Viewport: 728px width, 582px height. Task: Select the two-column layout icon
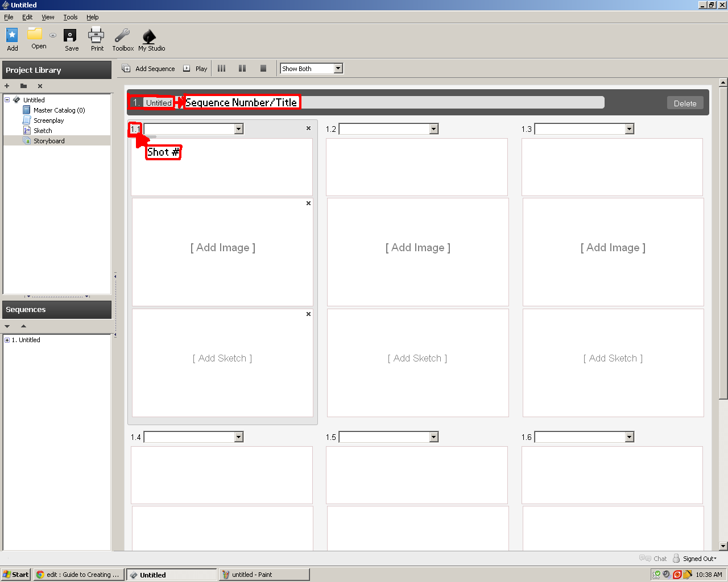coord(242,68)
